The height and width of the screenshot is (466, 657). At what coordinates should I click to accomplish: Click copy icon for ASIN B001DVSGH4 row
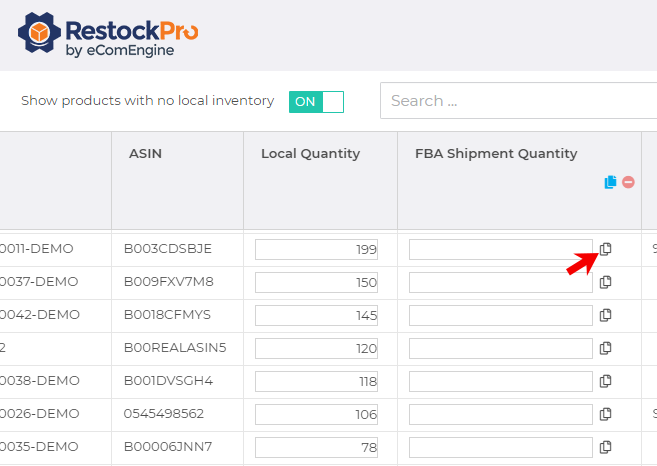tap(605, 381)
